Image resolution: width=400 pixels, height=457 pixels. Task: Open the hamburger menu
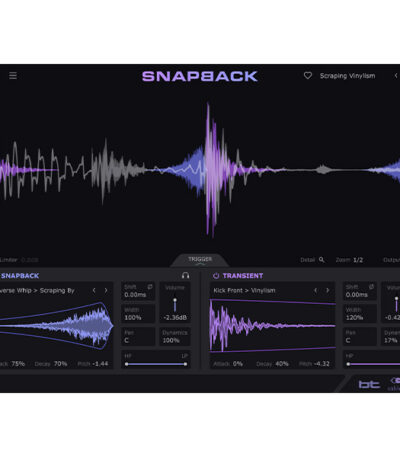13,76
